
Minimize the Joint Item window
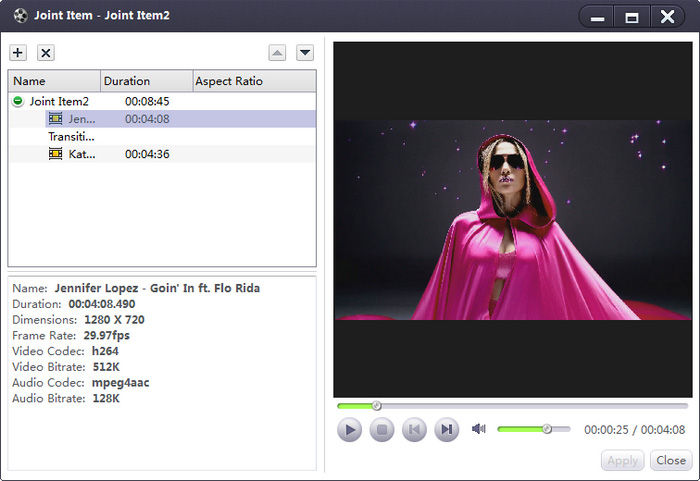[x=597, y=17]
